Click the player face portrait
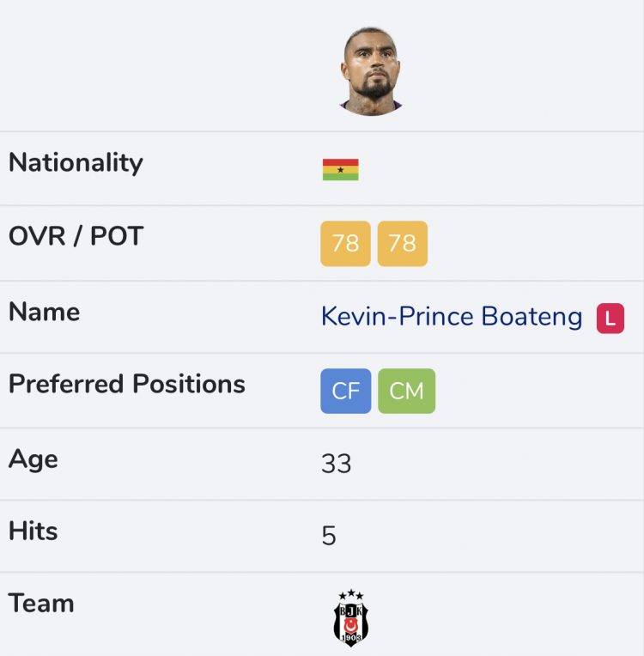This screenshot has height=656, width=644. pos(371,71)
